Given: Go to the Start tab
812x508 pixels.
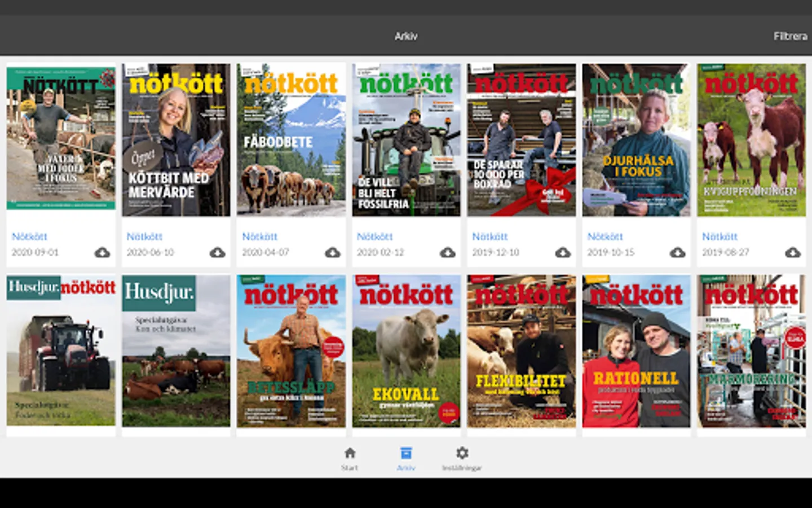Looking at the screenshot, I should 350,459.
